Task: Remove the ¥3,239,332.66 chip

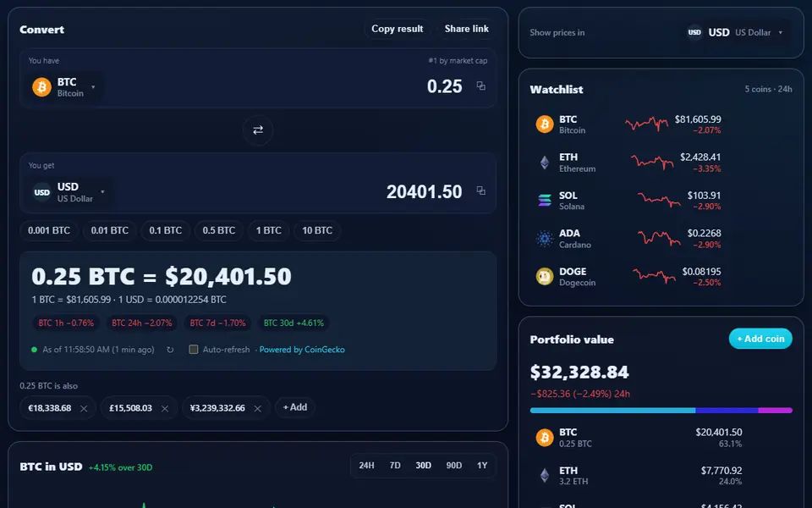Action: point(257,408)
